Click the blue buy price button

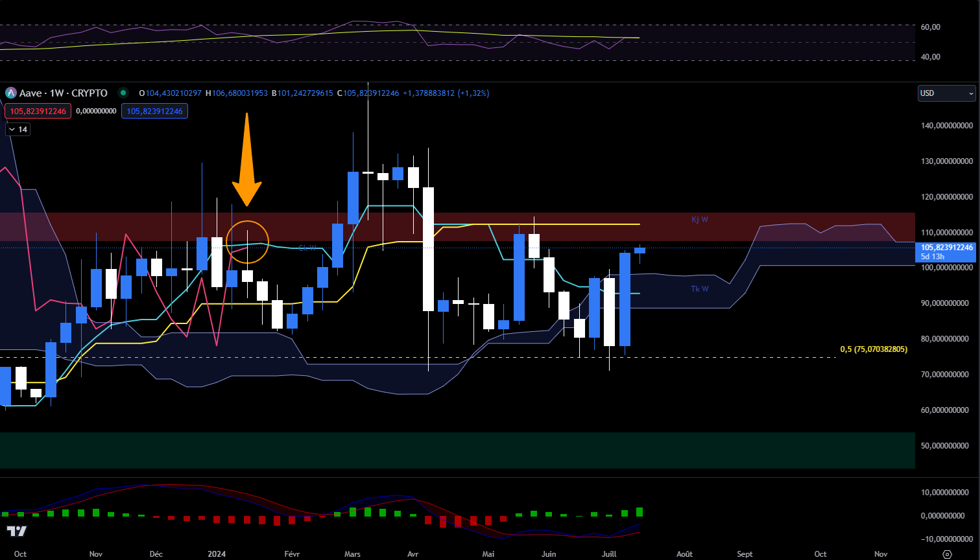[155, 111]
